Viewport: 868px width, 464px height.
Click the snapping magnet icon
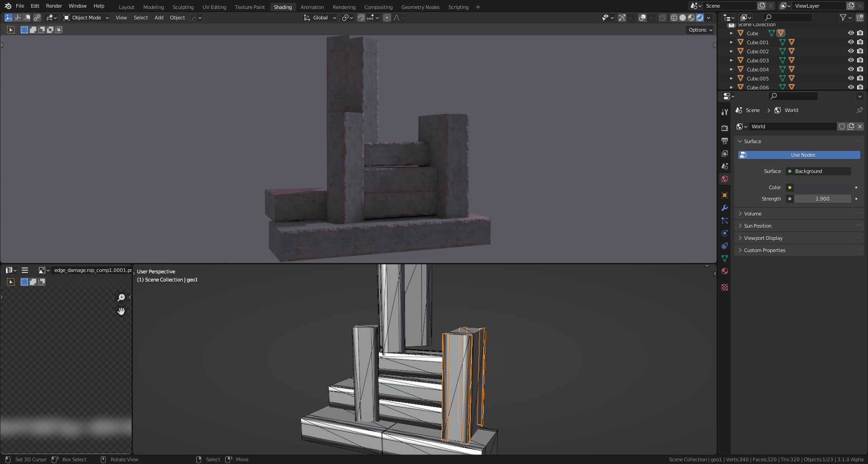pos(361,18)
